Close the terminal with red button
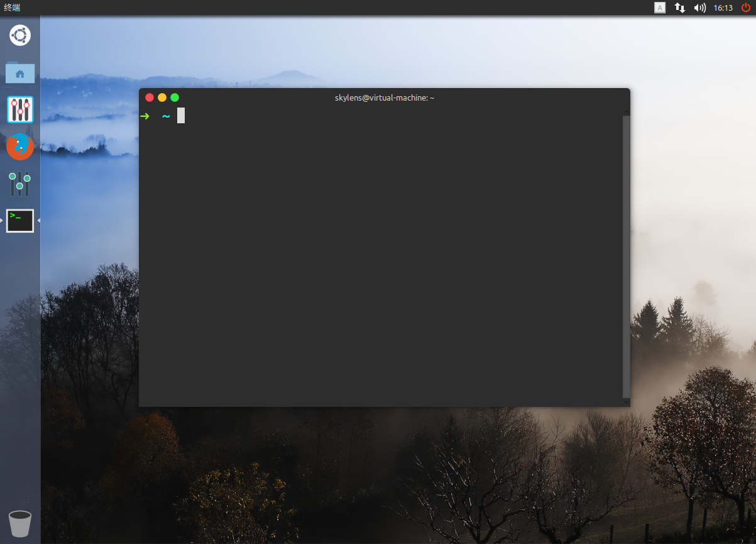 pyautogui.click(x=150, y=97)
